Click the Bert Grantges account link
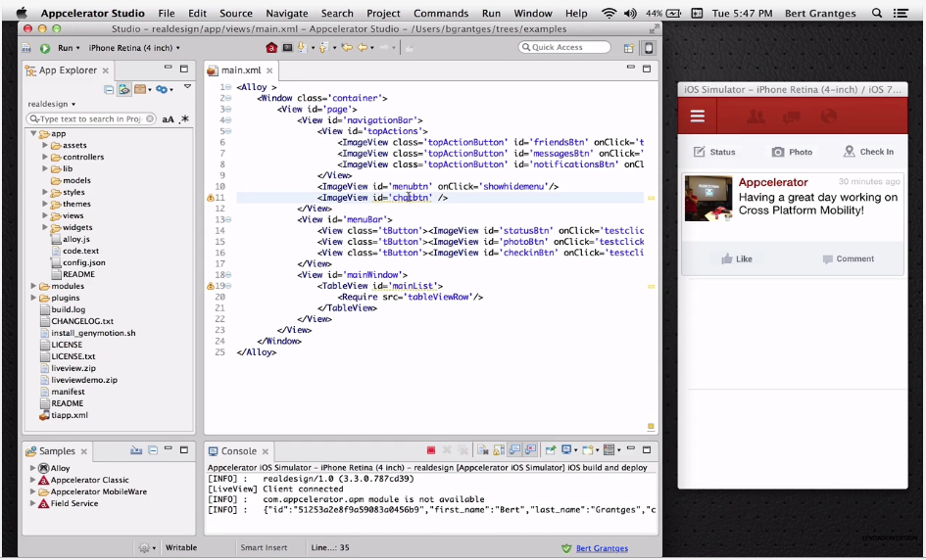Screen dimensions: 926x560 [602, 548]
